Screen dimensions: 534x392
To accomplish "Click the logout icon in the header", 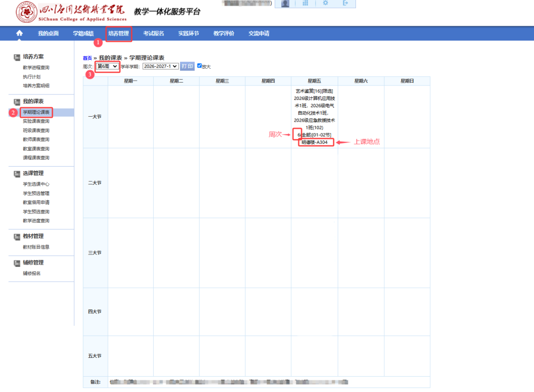I will tap(345, 3).
